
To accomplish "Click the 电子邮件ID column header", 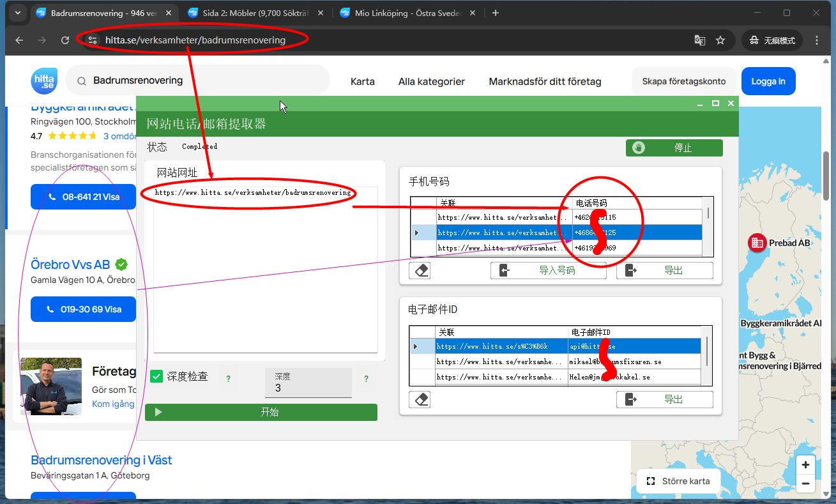I will point(634,332).
